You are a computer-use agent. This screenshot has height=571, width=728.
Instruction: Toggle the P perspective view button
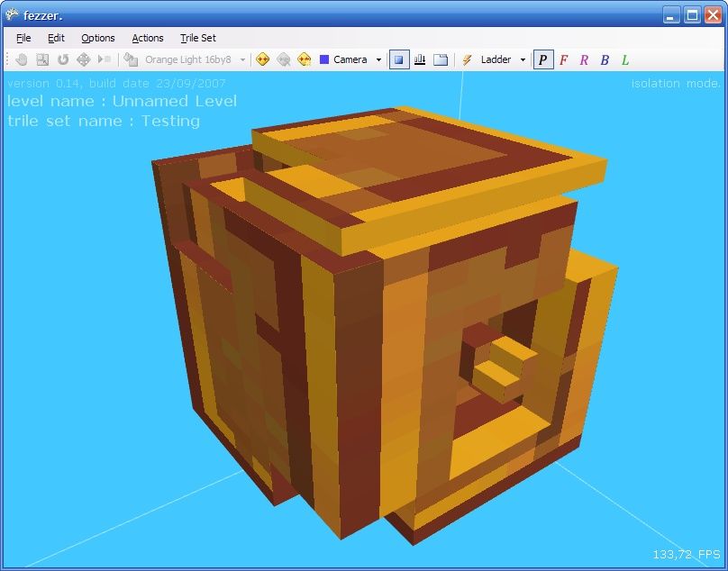point(543,59)
